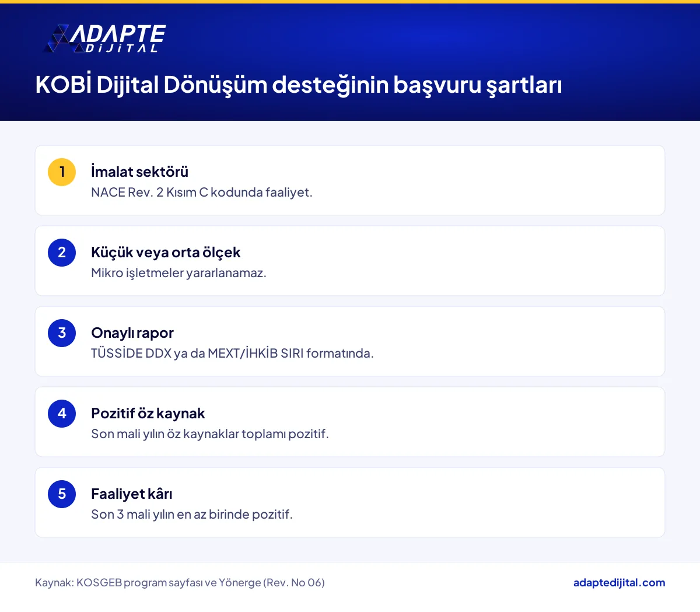Image resolution: width=700 pixels, height=612 pixels.
Task: Click the heading 'Faaliyet kârı'
Action: [x=132, y=494]
